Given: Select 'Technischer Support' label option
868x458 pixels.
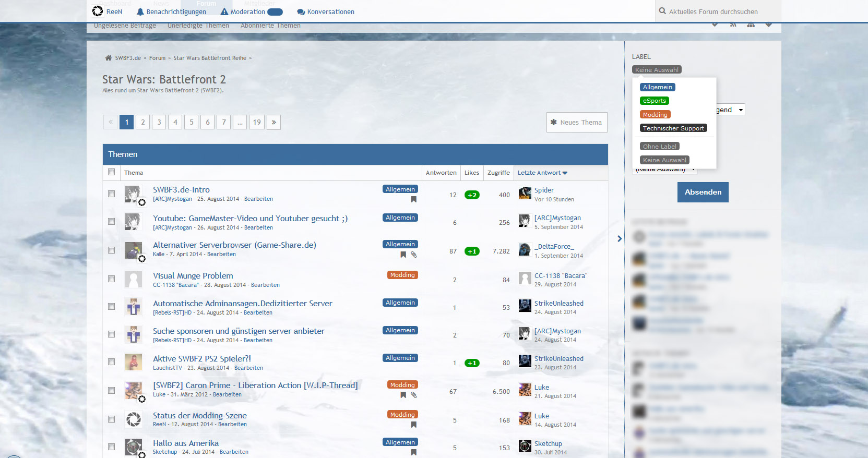Looking at the screenshot, I should coord(673,128).
